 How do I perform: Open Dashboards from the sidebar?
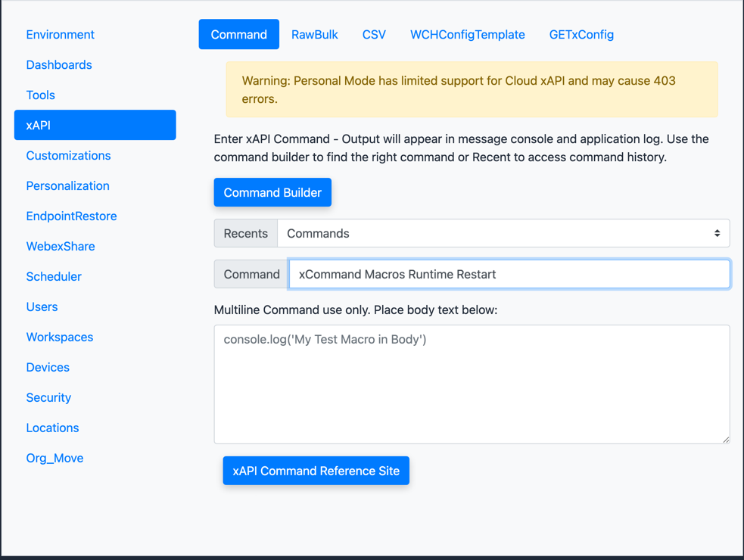click(59, 65)
